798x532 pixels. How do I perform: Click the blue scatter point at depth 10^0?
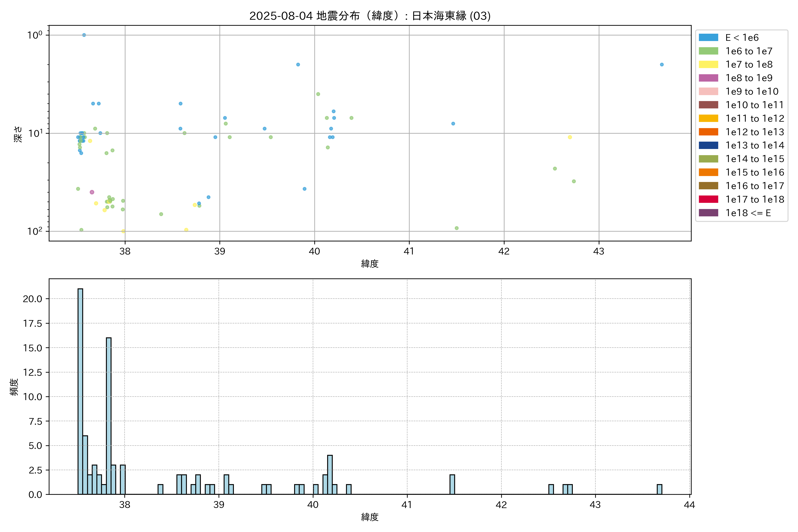click(84, 35)
